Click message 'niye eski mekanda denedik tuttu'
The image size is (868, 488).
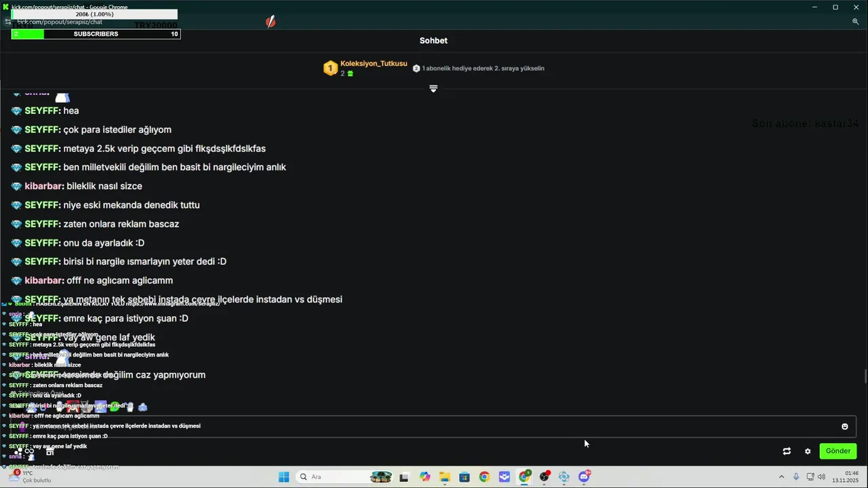tap(132, 205)
